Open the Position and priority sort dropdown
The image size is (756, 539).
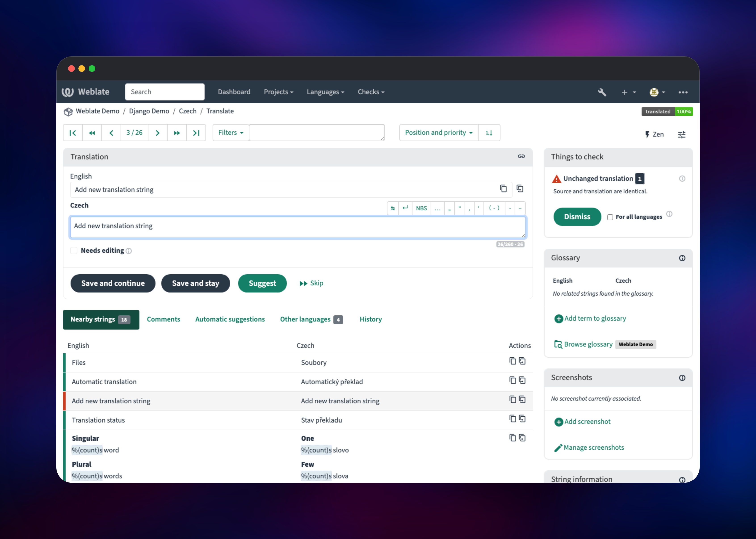click(439, 133)
